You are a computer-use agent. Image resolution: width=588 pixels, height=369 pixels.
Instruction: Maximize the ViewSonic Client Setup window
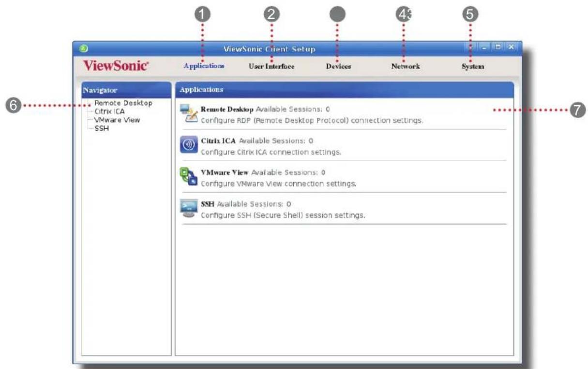click(498, 48)
